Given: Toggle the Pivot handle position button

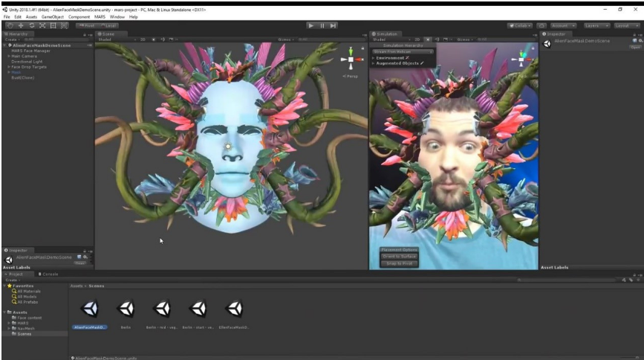Looking at the screenshot, I should (85, 25).
